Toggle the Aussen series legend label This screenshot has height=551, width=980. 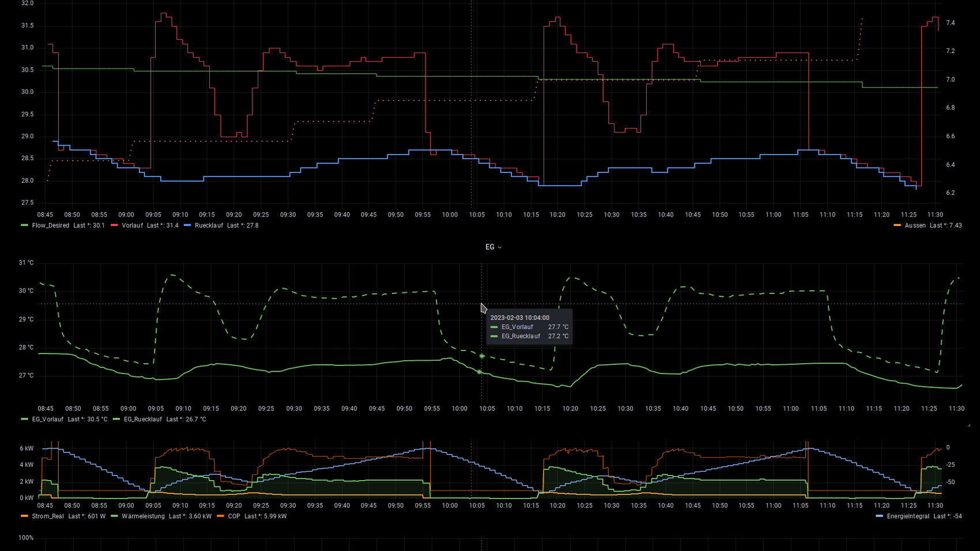pos(915,225)
